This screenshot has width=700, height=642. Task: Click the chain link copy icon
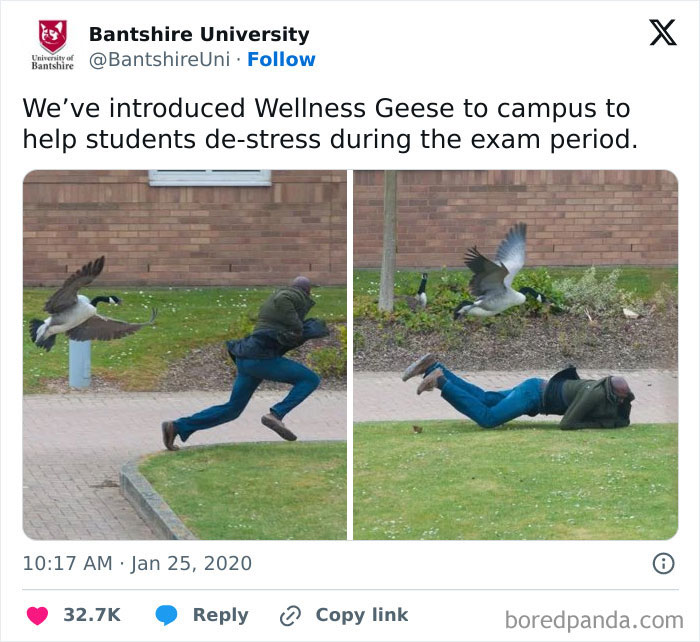(290, 616)
